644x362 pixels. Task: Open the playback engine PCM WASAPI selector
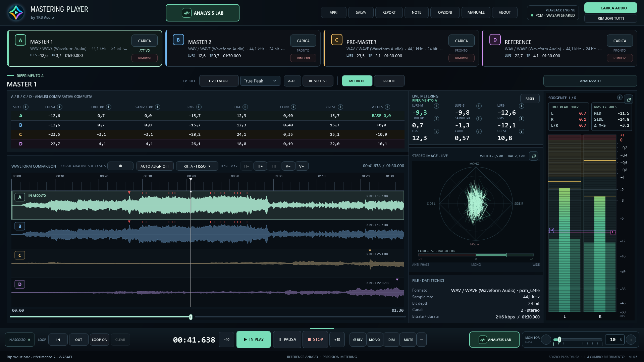[553, 13]
